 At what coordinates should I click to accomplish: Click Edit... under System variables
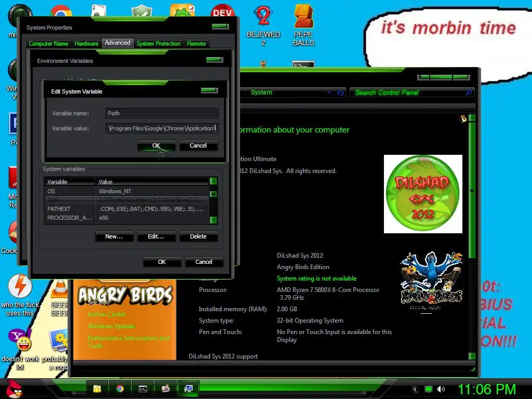click(x=156, y=236)
